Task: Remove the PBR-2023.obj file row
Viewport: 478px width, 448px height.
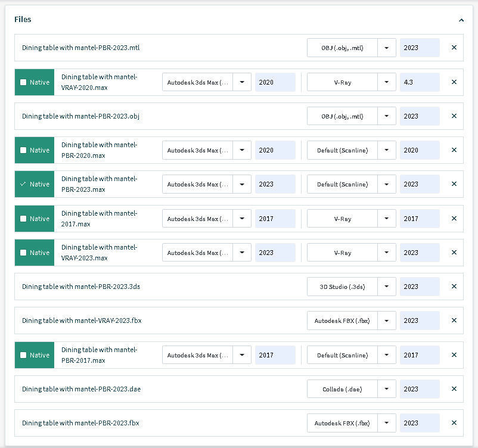Action: click(454, 116)
